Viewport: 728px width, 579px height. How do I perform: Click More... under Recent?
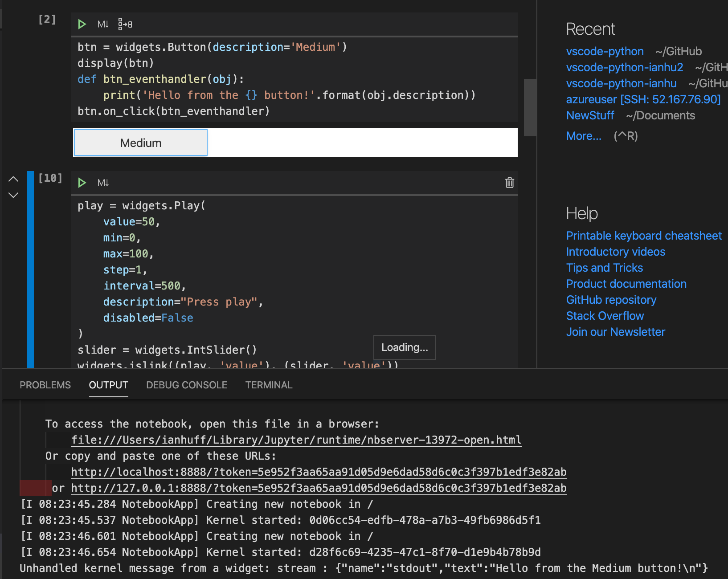tap(584, 136)
